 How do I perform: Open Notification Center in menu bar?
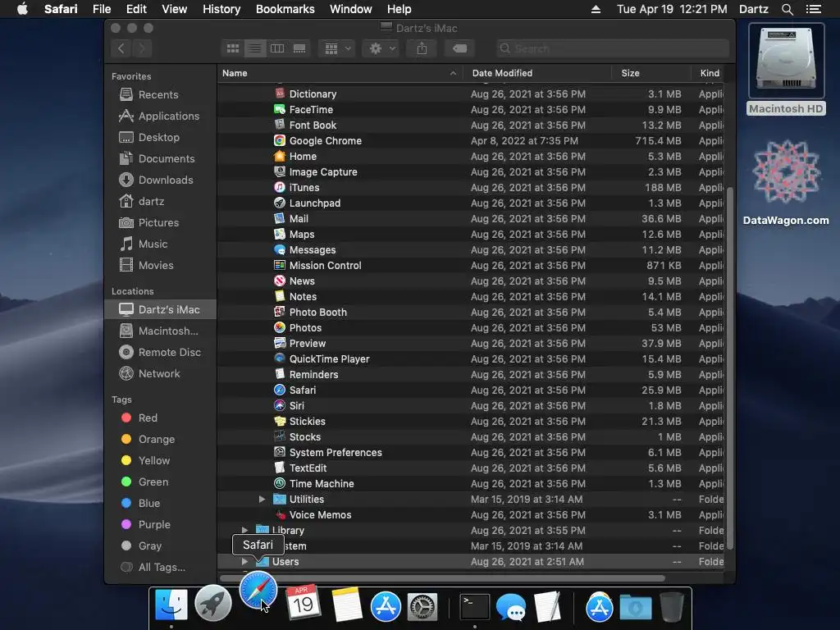[x=814, y=9]
